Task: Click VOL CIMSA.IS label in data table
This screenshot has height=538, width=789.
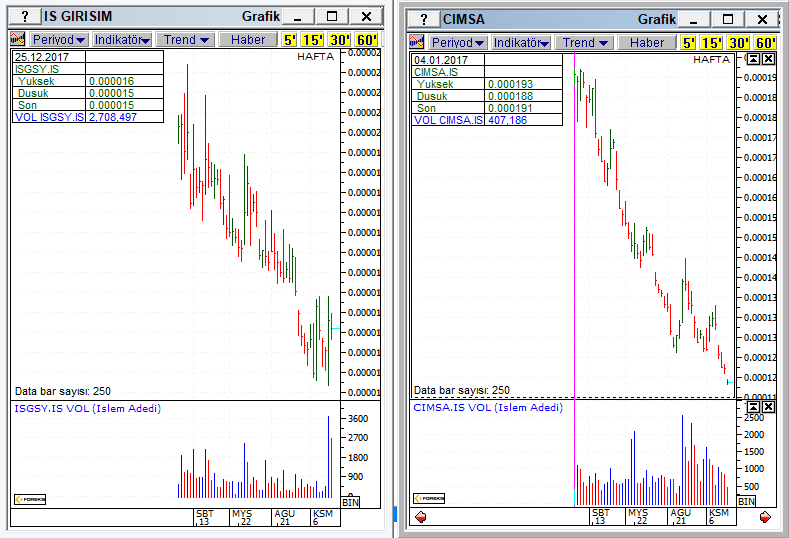Action: tap(448, 120)
